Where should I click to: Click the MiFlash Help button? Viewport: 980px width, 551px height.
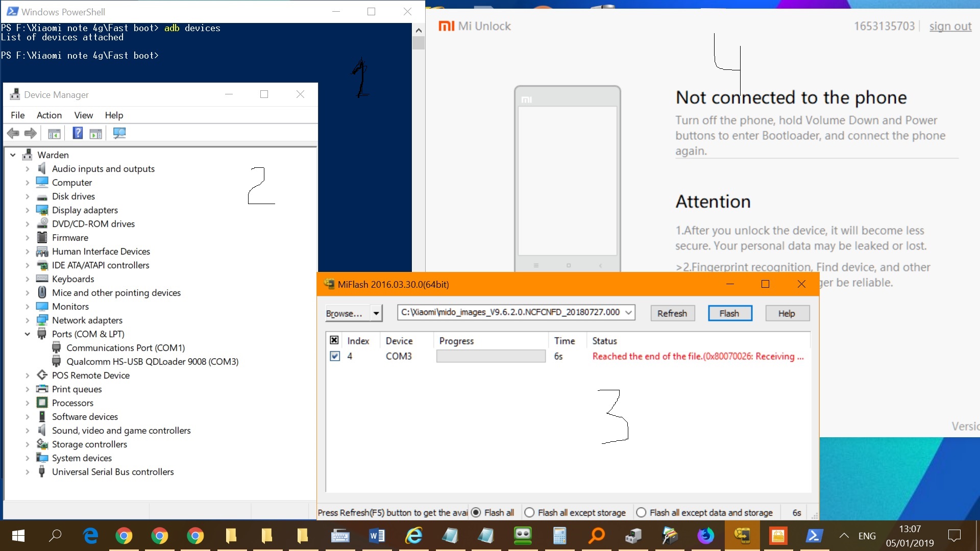point(787,313)
